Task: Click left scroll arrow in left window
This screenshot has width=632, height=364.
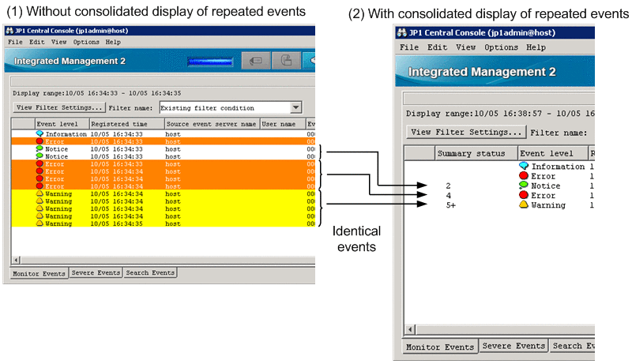Action: click(x=16, y=260)
